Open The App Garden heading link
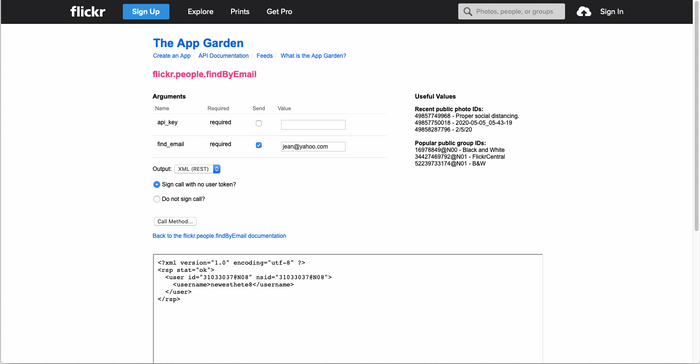700x364 pixels. point(198,43)
